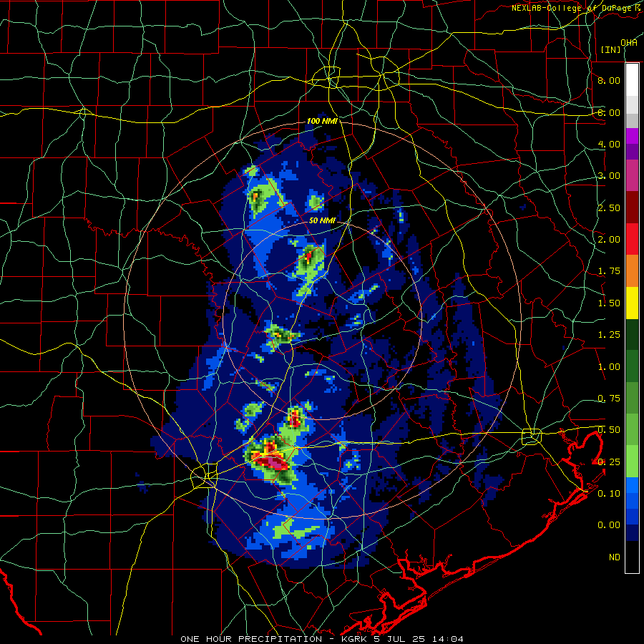Click the 2.50 legend value
Viewport: 644px width, 644px height.
click(x=609, y=208)
